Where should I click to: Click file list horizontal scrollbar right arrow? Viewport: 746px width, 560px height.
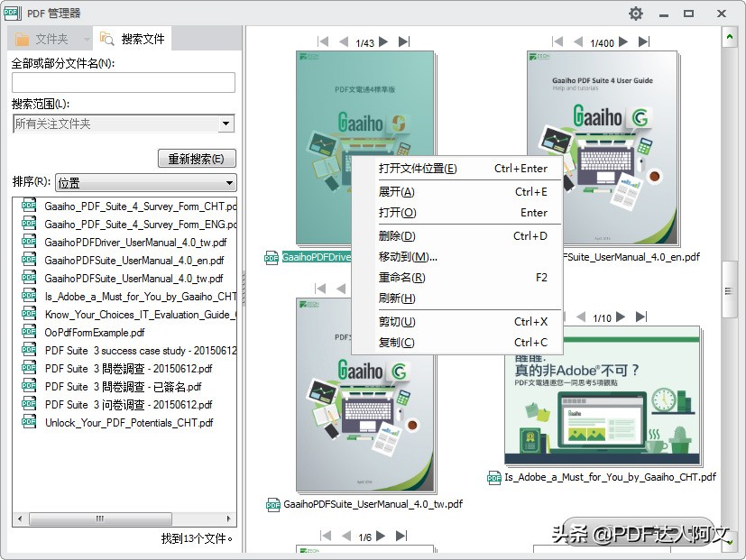229,519
